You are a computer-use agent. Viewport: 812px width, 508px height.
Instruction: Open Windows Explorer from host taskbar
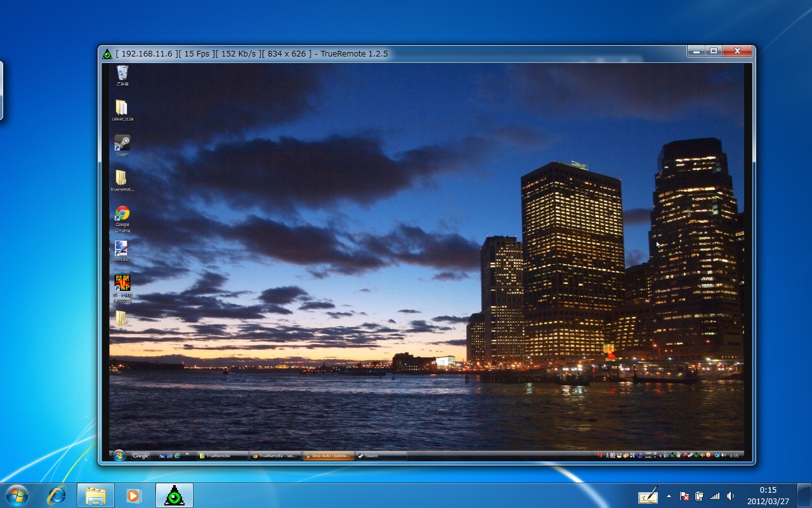point(96,495)
